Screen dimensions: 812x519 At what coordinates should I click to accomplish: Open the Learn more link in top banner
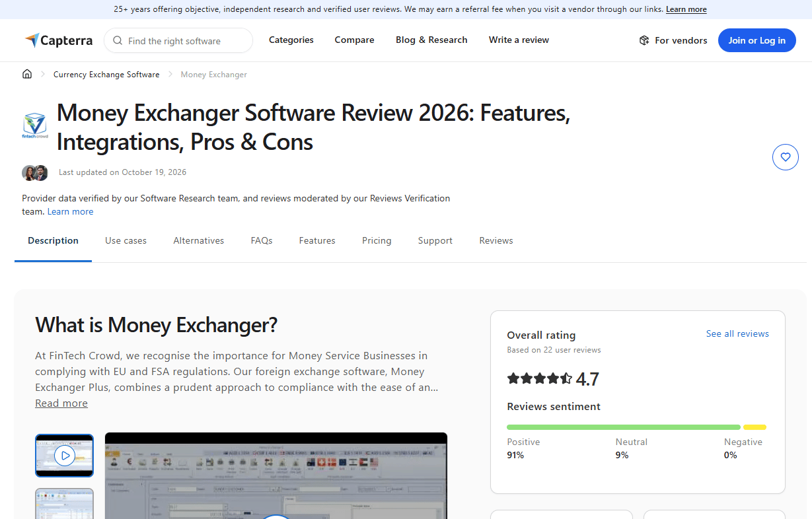tap(686, 9)
